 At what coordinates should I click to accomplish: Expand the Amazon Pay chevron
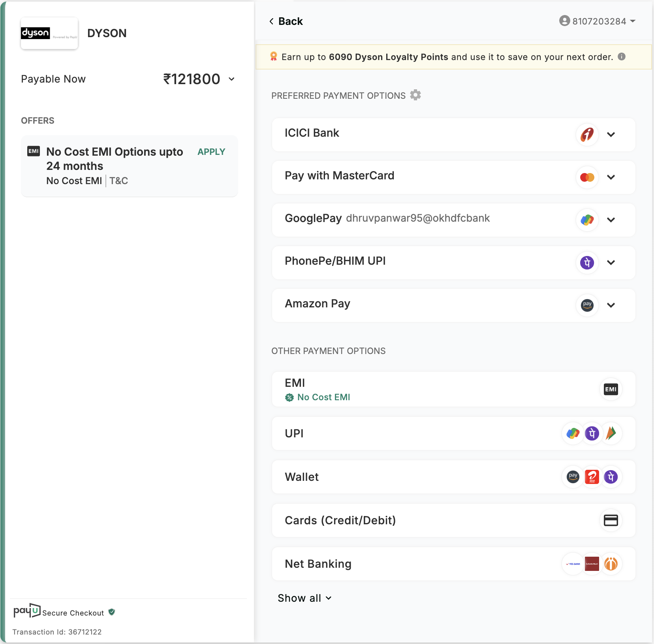tap(611, 305)
